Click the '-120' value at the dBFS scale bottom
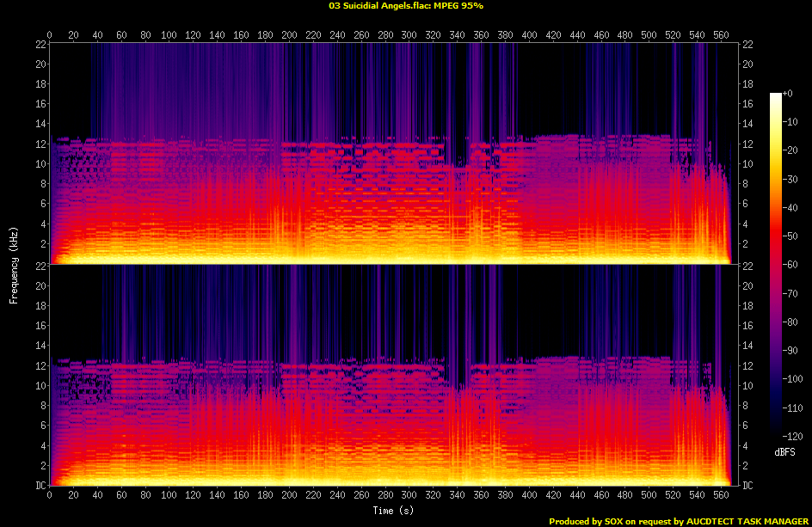This screenshot has width=812, height=527. pos(797,436)
